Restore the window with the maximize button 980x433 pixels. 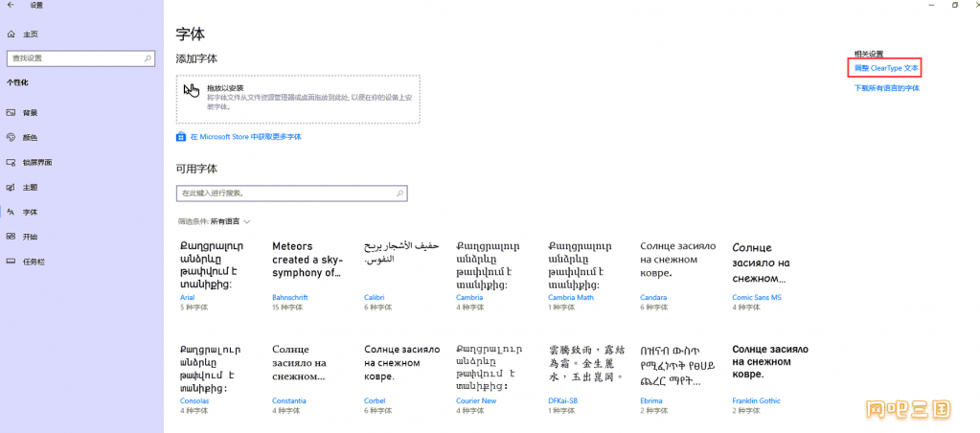954,5
